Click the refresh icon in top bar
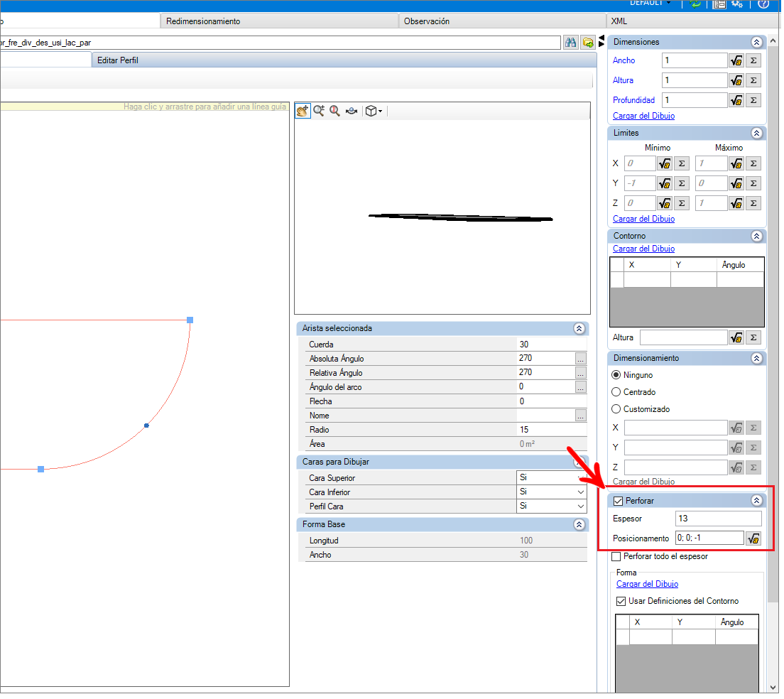The height and width of the screenshot is (699, 784). 697,4
